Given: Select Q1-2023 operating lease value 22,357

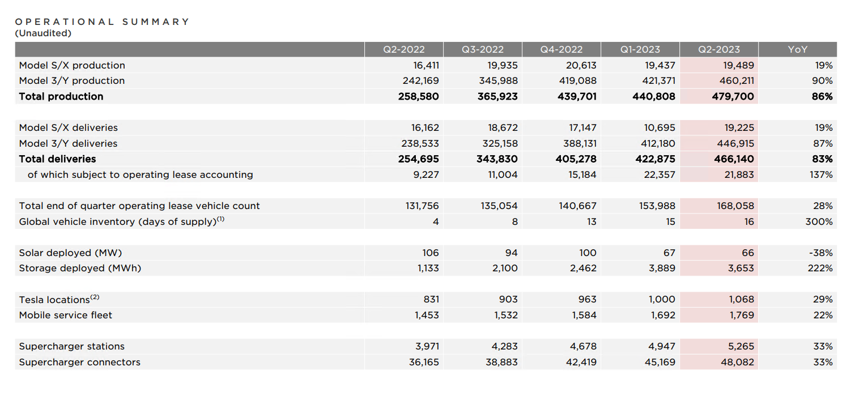Looking at the screenshot, I should point(660,174).
